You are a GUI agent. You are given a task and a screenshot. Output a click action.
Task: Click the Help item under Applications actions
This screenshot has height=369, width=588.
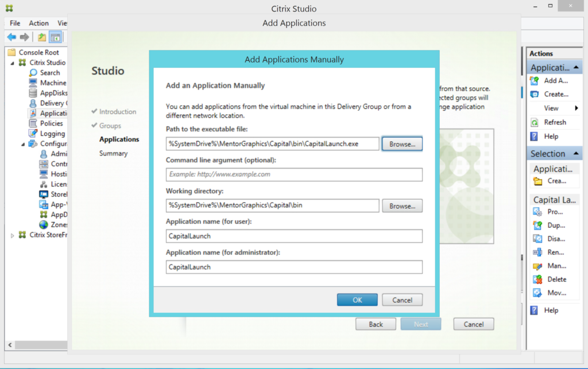(551, 137)
